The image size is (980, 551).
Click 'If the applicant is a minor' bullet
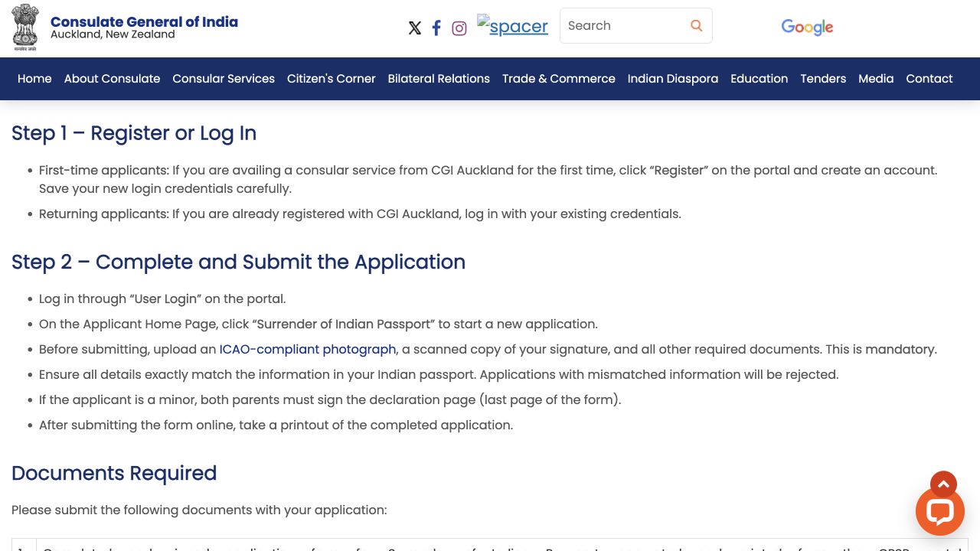[330, 399]
